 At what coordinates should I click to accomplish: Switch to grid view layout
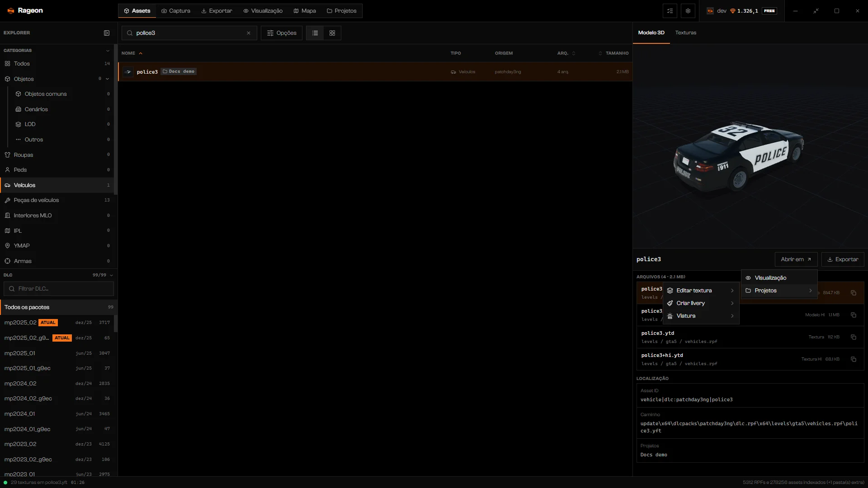coord(332,33)
